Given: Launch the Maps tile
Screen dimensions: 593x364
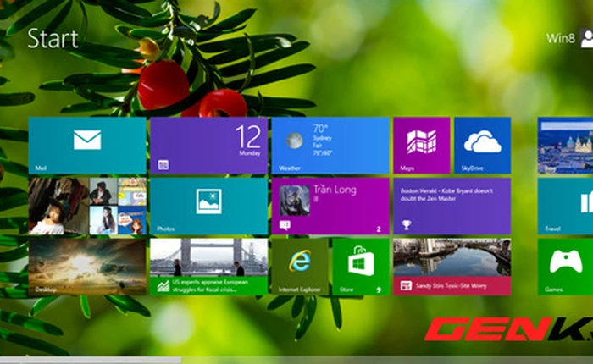Looking at the screenshot, I should pyautogui.click(x=422, y=146).
